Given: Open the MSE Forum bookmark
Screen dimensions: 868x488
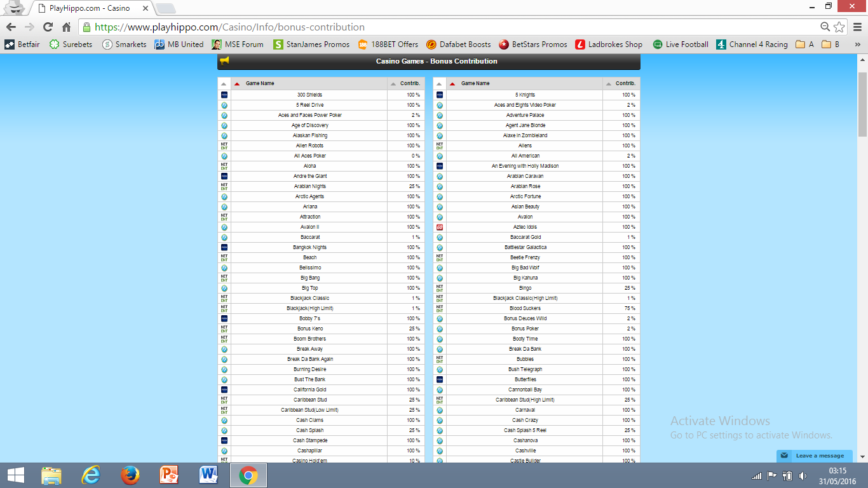Looking at the screenshot, I should [238, 44].
